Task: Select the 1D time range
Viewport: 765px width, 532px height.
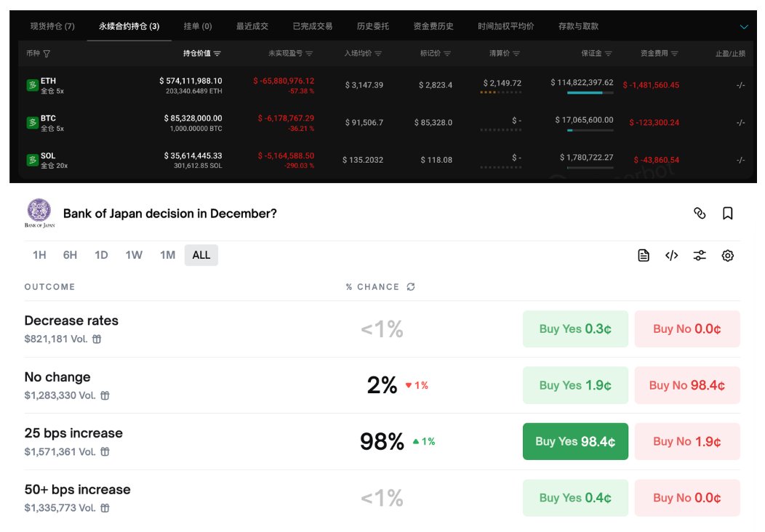Action: click(102, 255)
